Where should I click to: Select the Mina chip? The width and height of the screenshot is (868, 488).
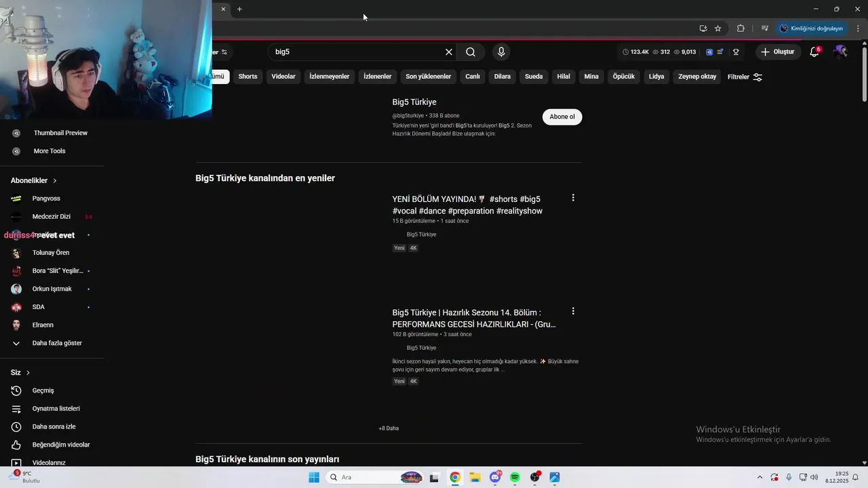(591, 77)
